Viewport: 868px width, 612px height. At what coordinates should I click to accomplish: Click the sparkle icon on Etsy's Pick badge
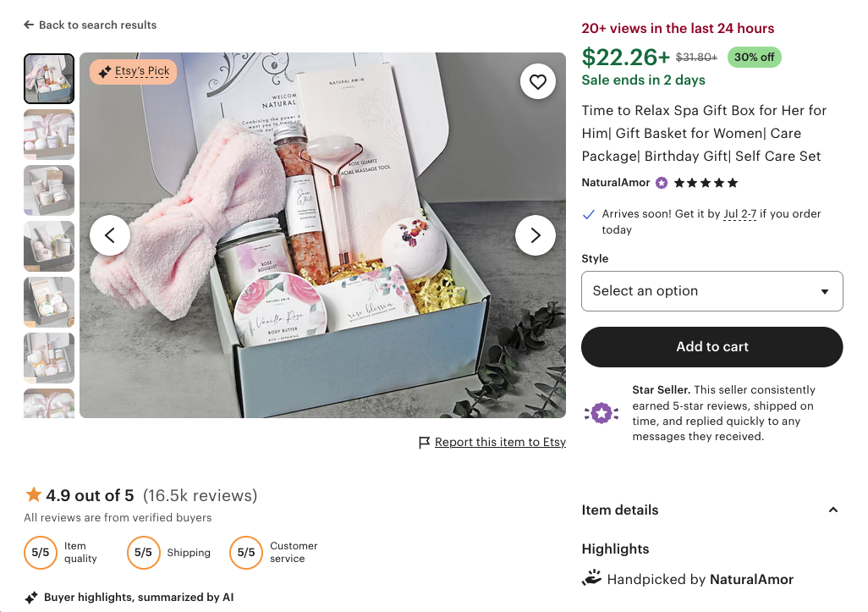tap(105, 72)
